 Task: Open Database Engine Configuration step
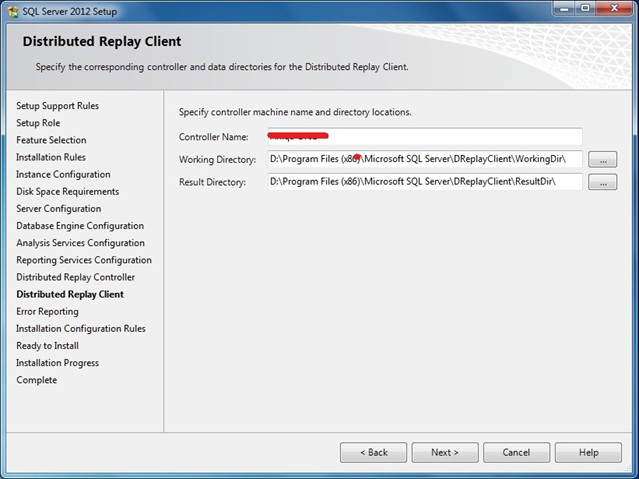[80, 226]
